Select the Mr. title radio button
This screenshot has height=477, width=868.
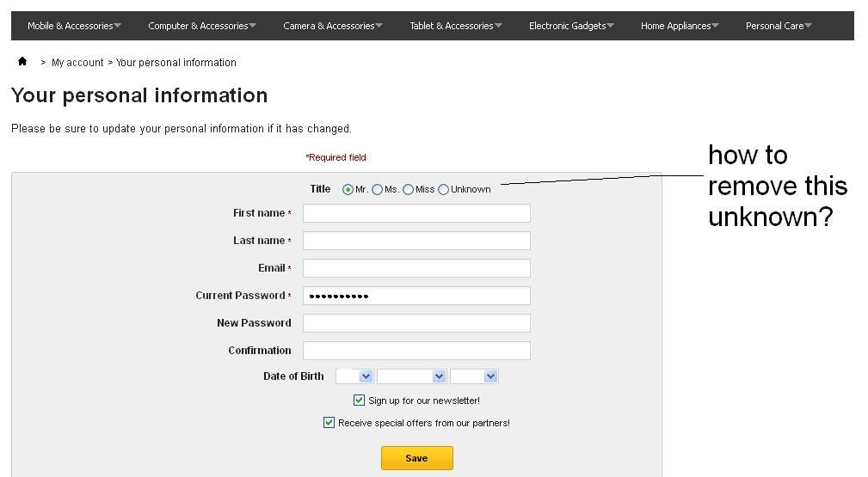pyautogui.click(x=348, y=190)
